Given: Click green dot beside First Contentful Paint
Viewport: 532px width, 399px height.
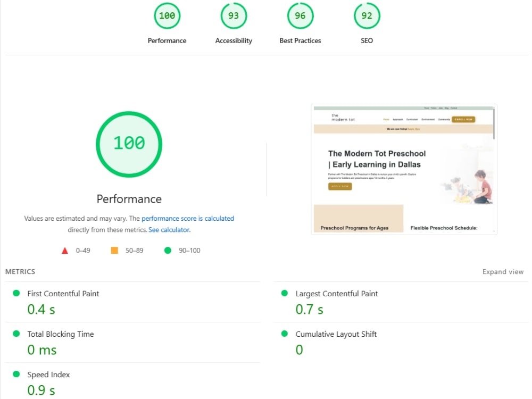Looking at the screenshot, I should (x=16, y=293).
